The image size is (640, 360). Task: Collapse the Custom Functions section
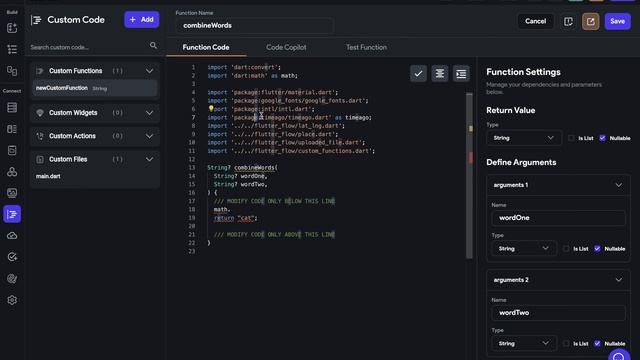(149, 71)
